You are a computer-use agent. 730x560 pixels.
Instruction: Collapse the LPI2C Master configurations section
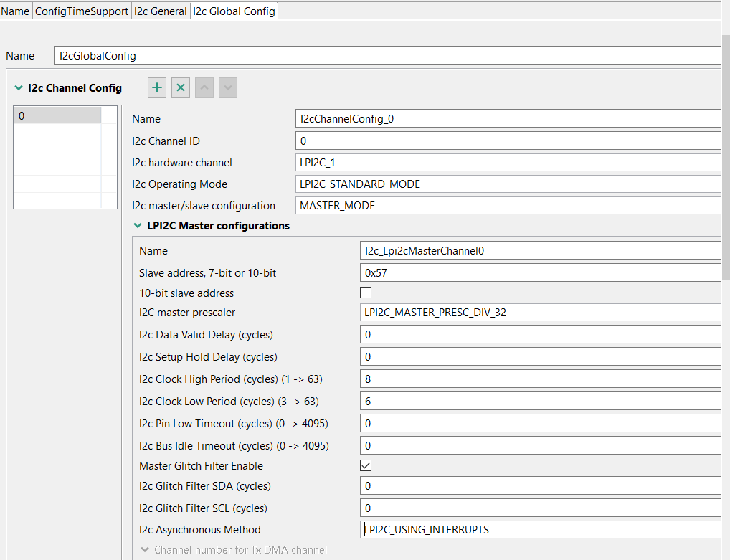pyautogui.click(x=138, y=225)
